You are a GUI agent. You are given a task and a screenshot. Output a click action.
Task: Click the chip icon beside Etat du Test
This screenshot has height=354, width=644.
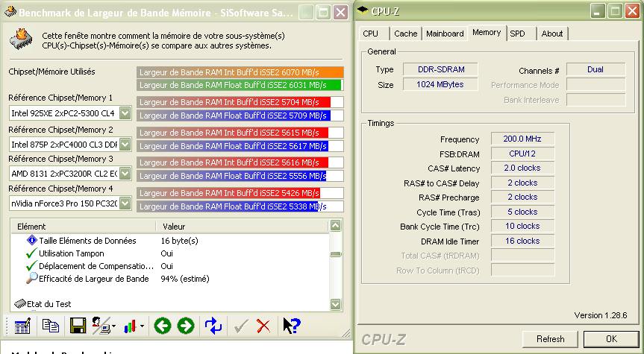(19, 304)
